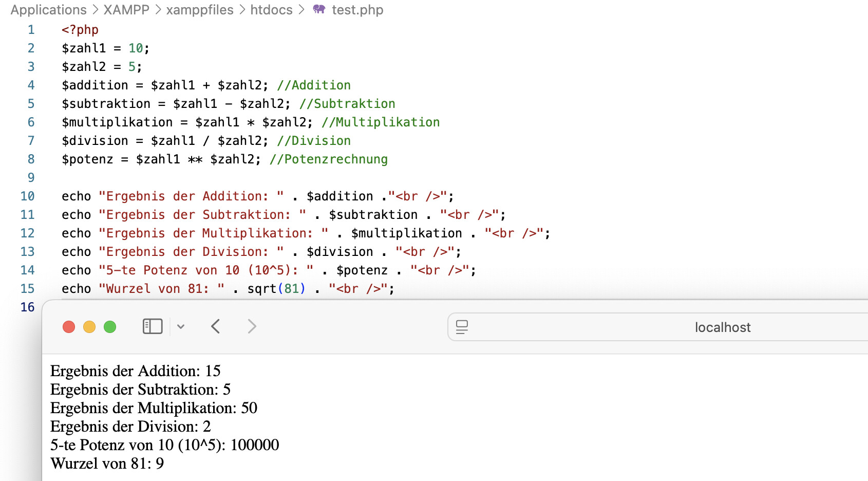Close the Safari window with red button

pyautogui.click(x=69, y=327)
